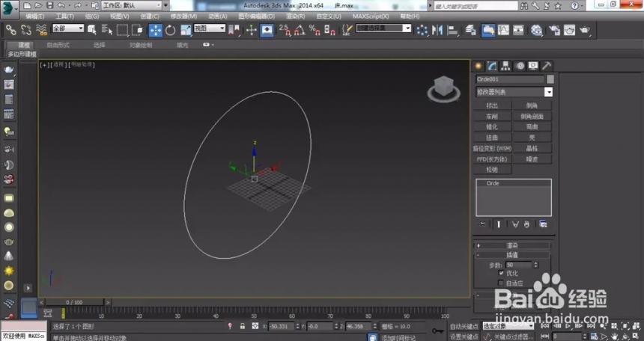Activate the Select and Move tool
The height and width of the screenshot is (341, 644).
(155, 30)
